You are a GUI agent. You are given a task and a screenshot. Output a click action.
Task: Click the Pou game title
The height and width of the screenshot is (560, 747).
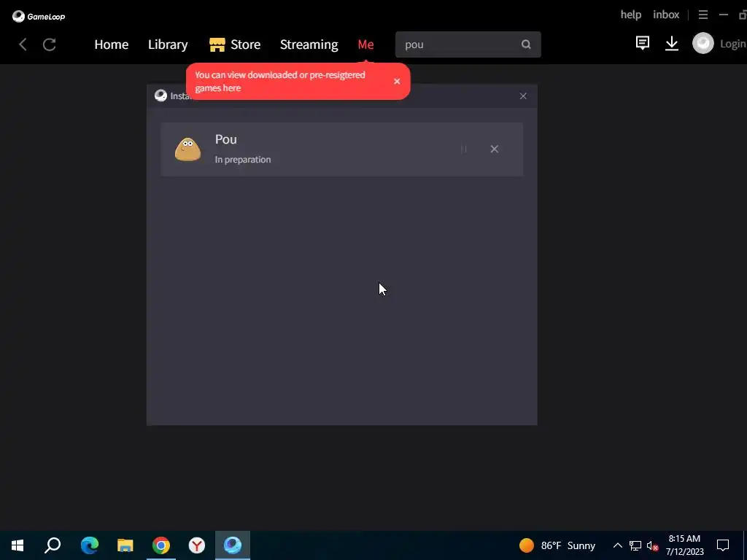point(226,139)
